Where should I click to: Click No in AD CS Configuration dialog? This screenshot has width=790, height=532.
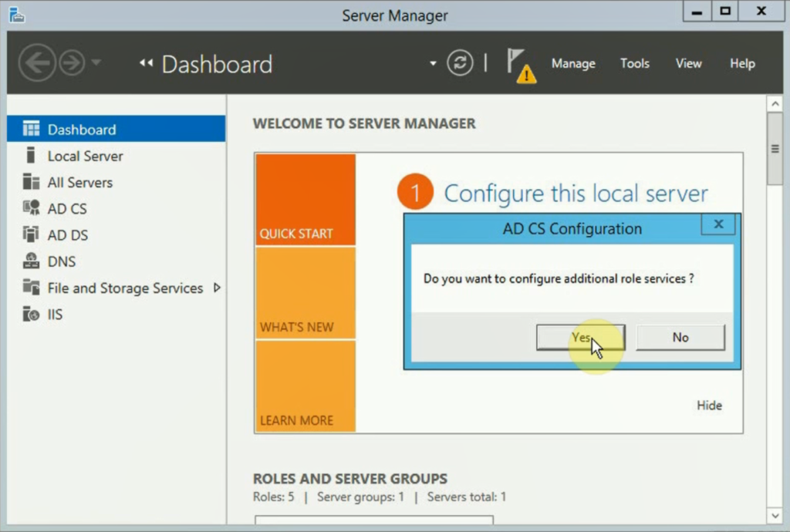[680, 337]
